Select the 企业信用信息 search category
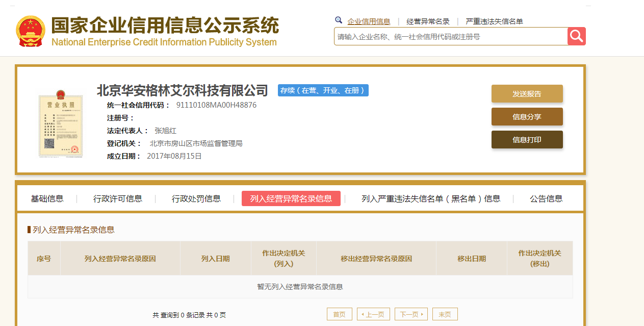 tap(369, 21)
